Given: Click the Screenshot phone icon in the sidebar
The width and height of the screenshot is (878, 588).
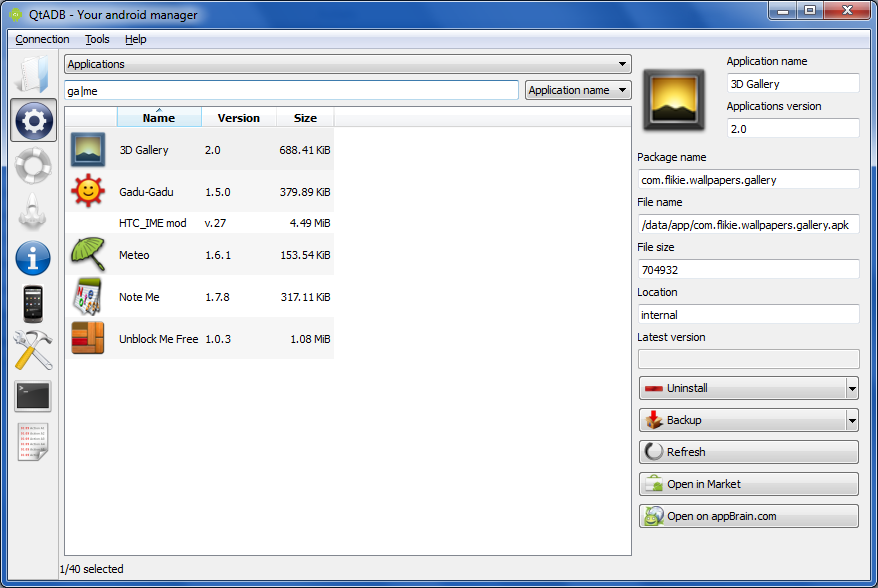Looking at the screenshot, I should 33,304.
